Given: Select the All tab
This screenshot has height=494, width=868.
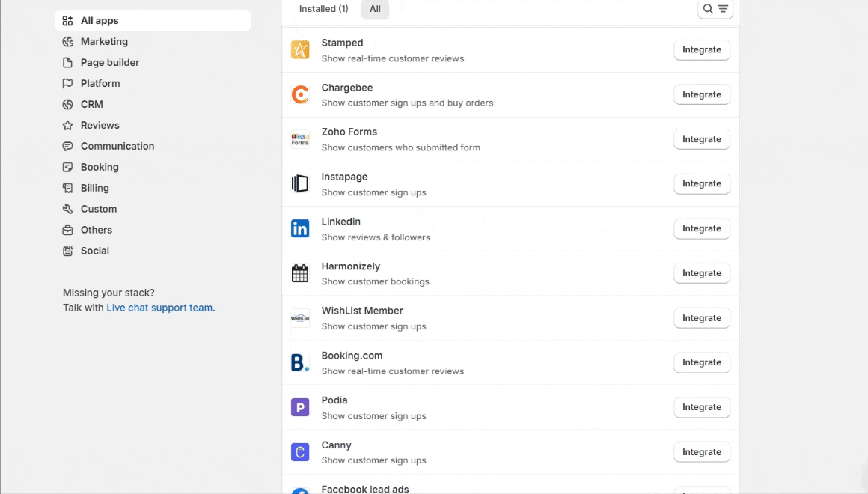Looking at the screenshot, I should click(375, 9).
